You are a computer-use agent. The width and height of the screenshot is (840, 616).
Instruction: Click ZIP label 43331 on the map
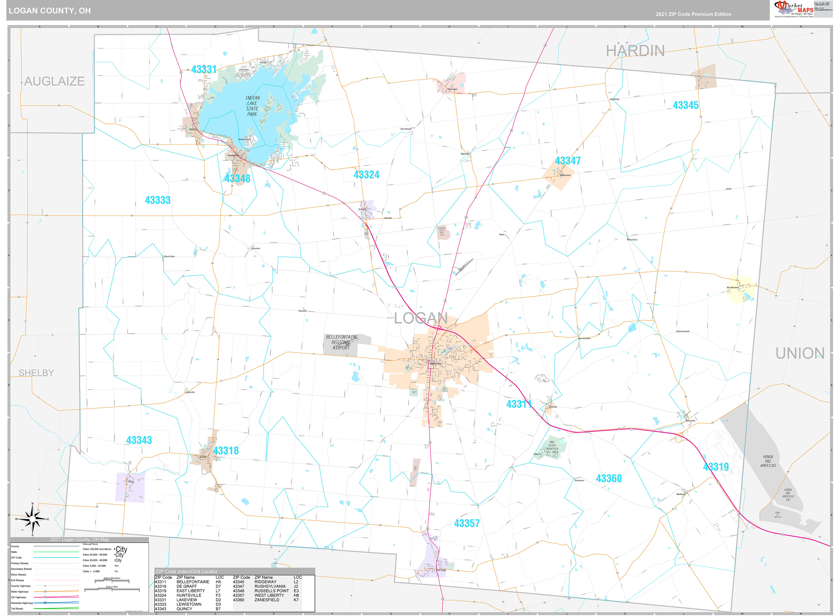click(x=204, y=69)
